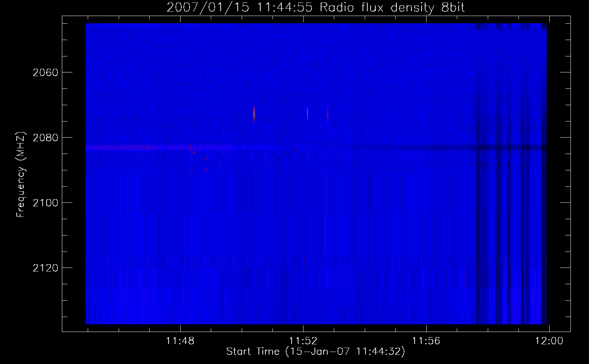Click the 11:48 time tick label
The width and height of the screenshot is (589, 364).
(180, 341)
